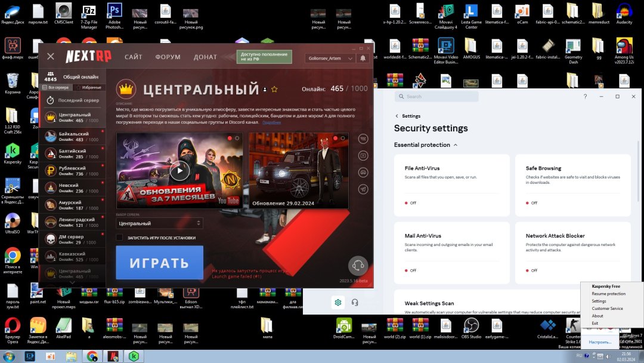Open notifications bell in NextRP launcher

(x=363, y=59)
